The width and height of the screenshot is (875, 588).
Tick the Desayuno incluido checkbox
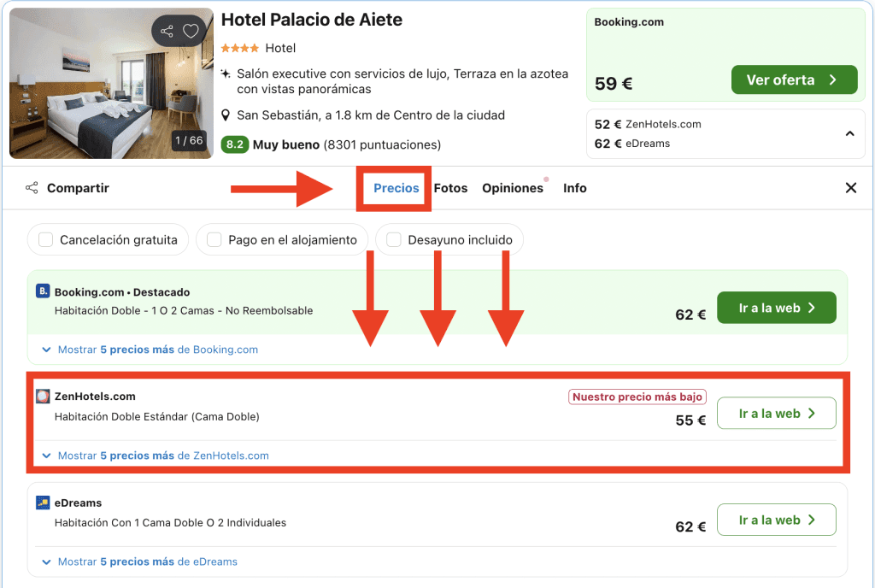394,240
